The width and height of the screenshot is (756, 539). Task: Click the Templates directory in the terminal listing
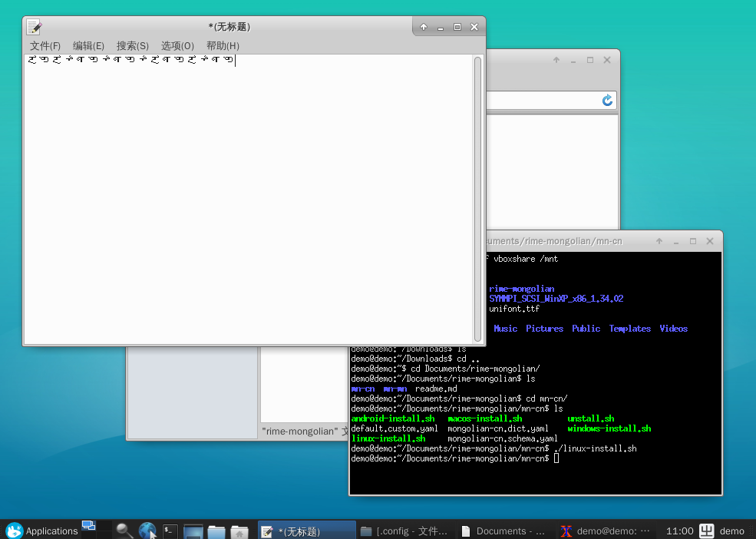629,329
